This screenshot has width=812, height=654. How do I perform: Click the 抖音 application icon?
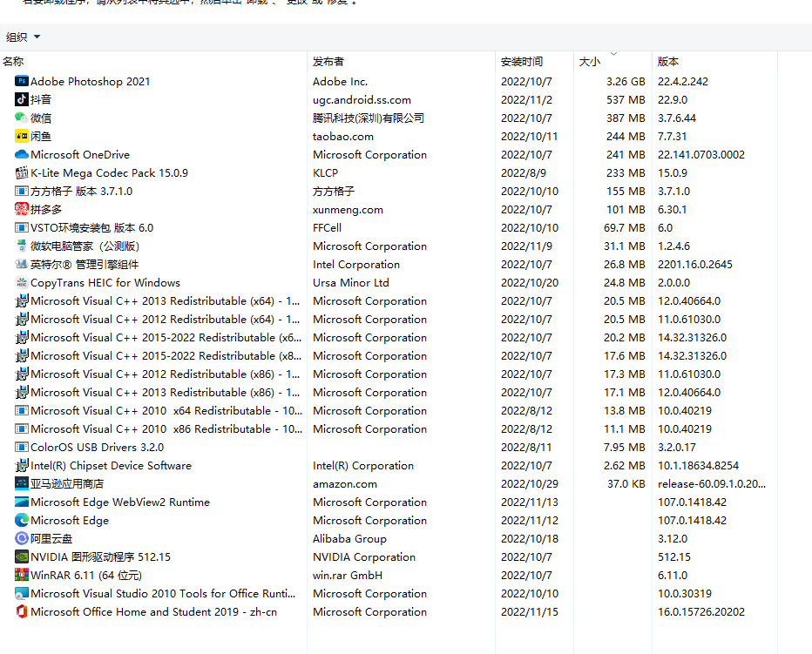click(22, 99)
